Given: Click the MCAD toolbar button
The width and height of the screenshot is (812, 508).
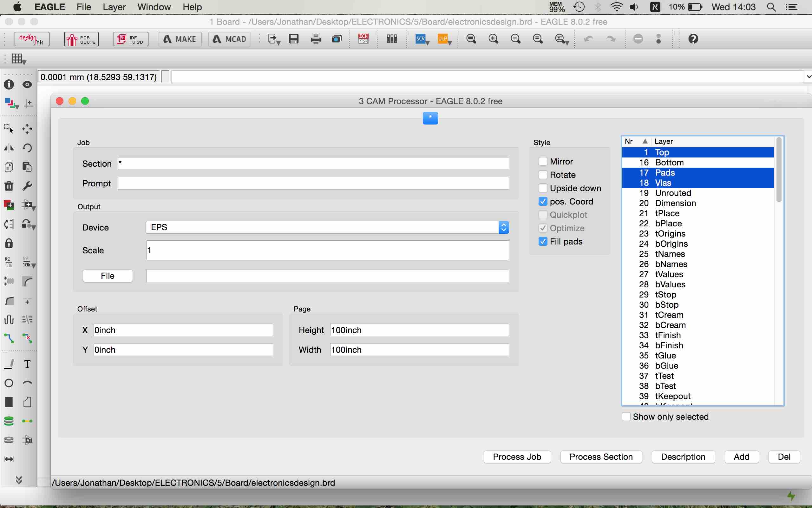Looking at the screenshot, I should tap(230, 39).
